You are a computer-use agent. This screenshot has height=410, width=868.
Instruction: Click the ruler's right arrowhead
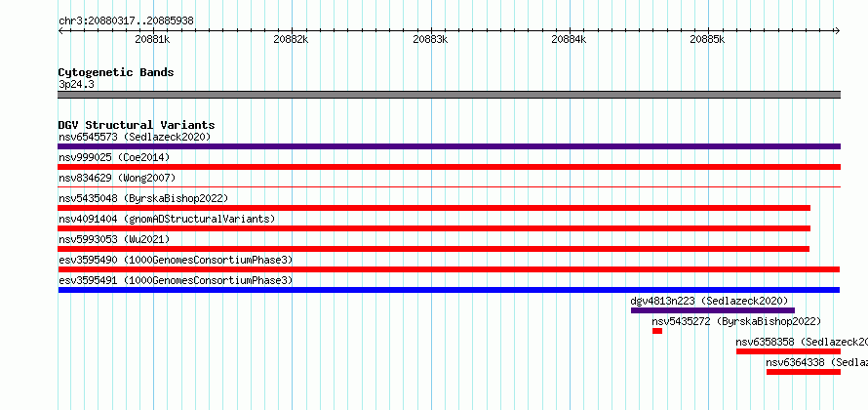click(837, 31)
